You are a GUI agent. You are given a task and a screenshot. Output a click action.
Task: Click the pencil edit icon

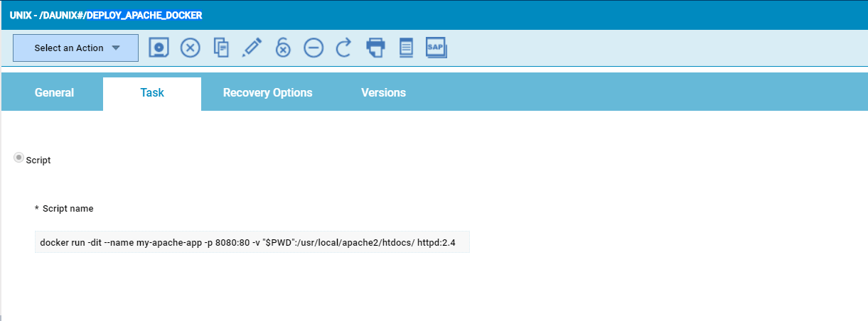click(252, 48)
